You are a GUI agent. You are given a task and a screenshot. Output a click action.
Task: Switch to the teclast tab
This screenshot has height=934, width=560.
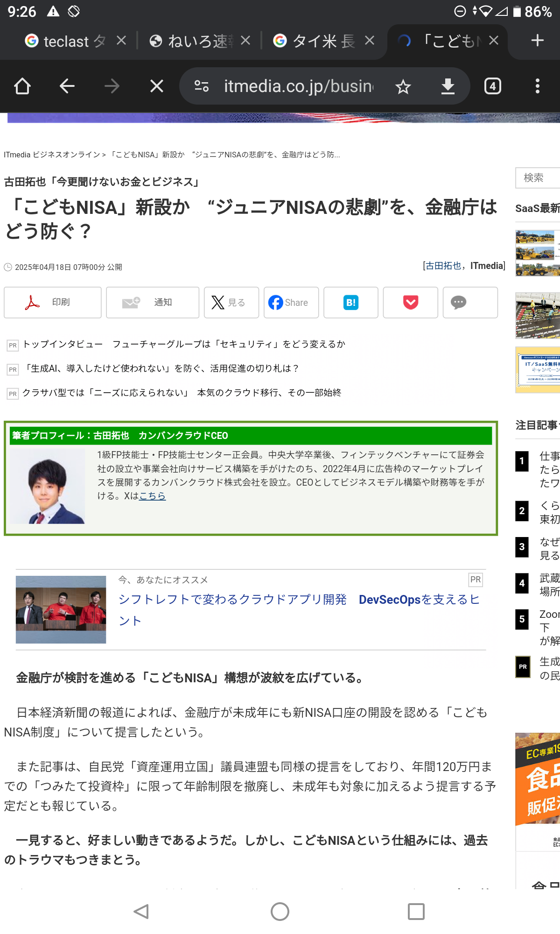pos(65,41)
